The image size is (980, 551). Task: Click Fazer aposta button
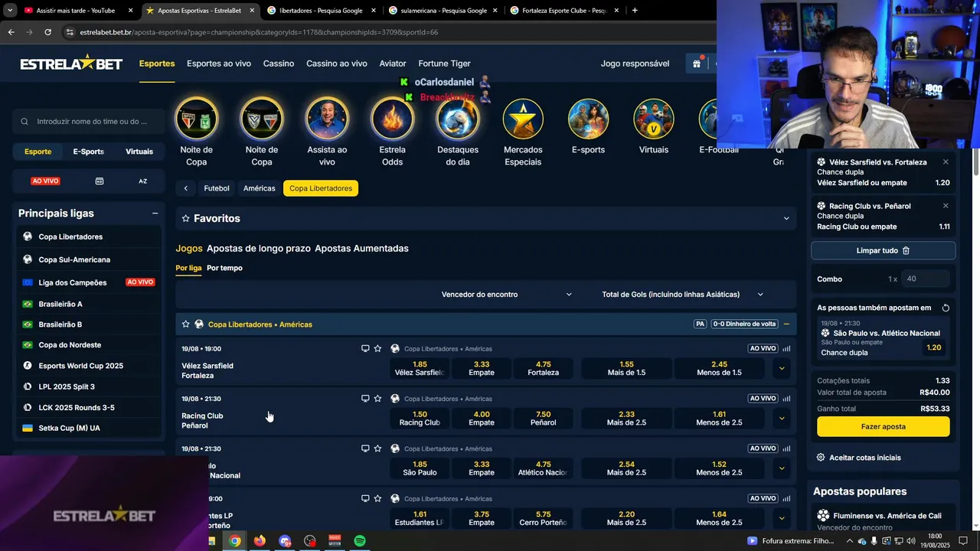coord(883,427)
